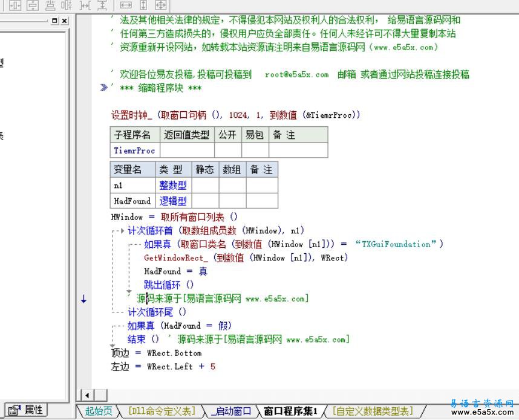
Task: Click the HadFound = 真 assignment line
Action: tap(175, 271)
